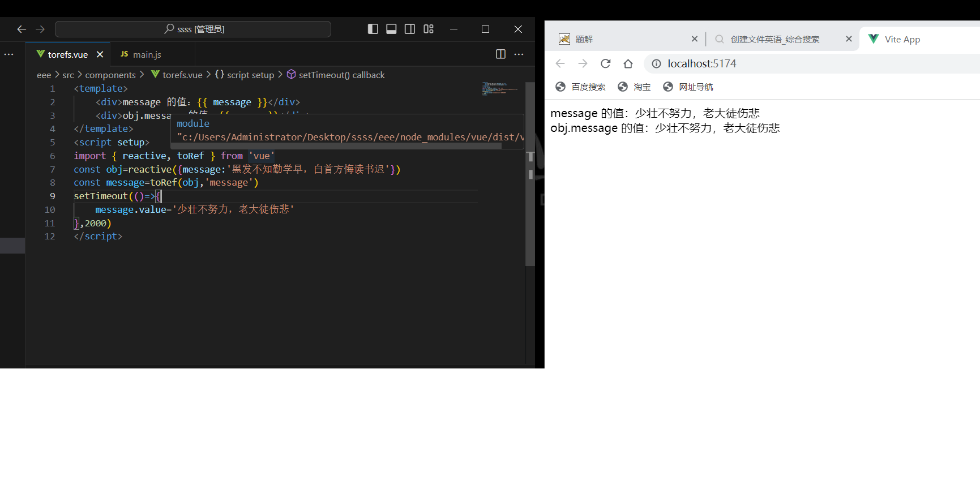
Task: Click 'message 的值' line in webpage
Action: tap(655, 113)
